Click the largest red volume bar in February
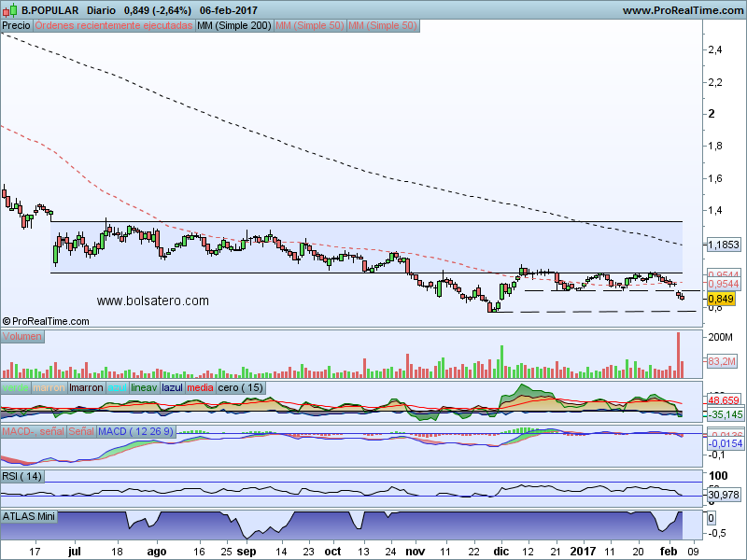Viewport: 747px width, 560px height. tap(679, 355)
